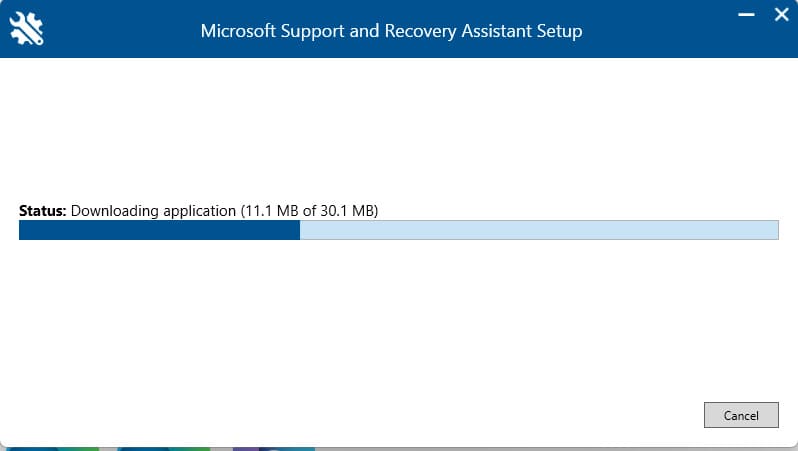This screenshot has width=798, height=451.
Task: Click the blank white area above Status
Action: pyautogui.click(x=400, y=130)
